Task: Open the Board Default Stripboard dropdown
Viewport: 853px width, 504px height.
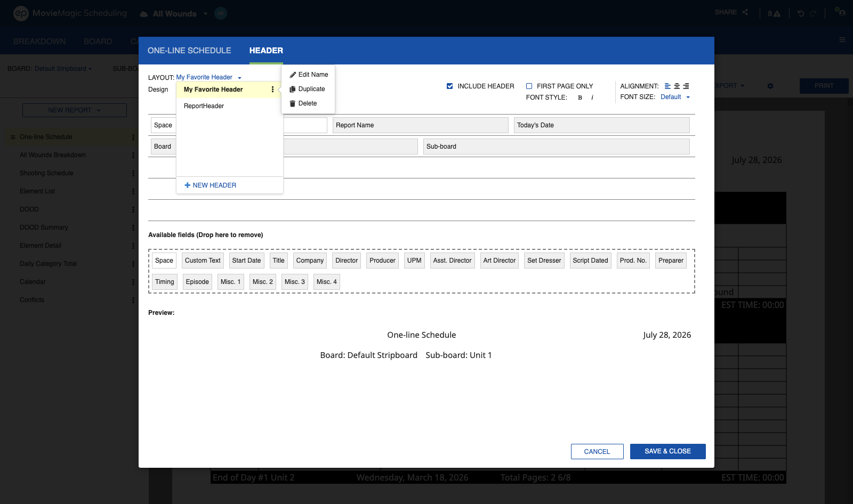Action: [63, 69]
